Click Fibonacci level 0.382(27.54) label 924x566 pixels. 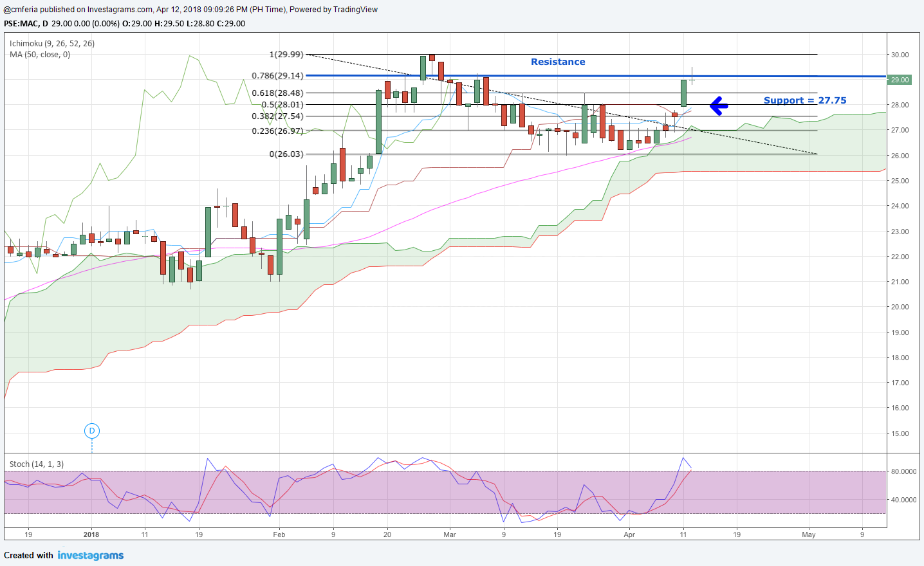277,116
